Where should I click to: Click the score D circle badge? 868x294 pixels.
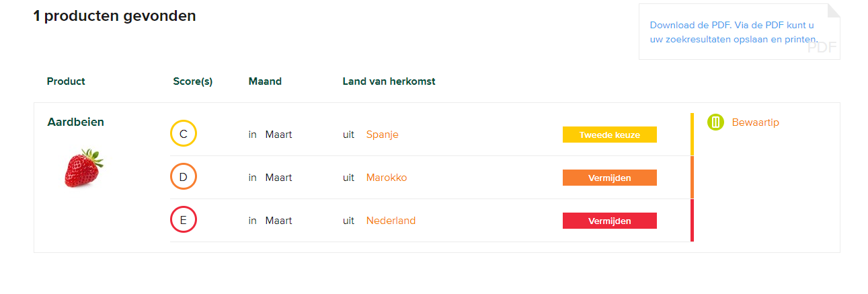coord(184,177)
